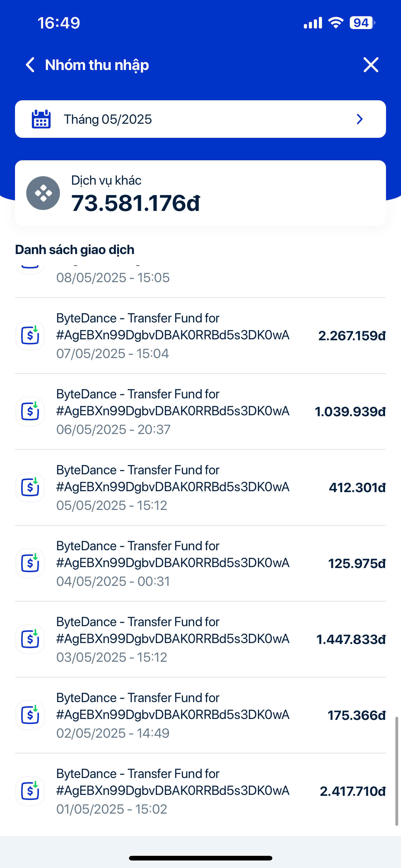Tap money icon of 07/05/2025 transaction
Screen dimensions: 401x868
pos(30,336)
